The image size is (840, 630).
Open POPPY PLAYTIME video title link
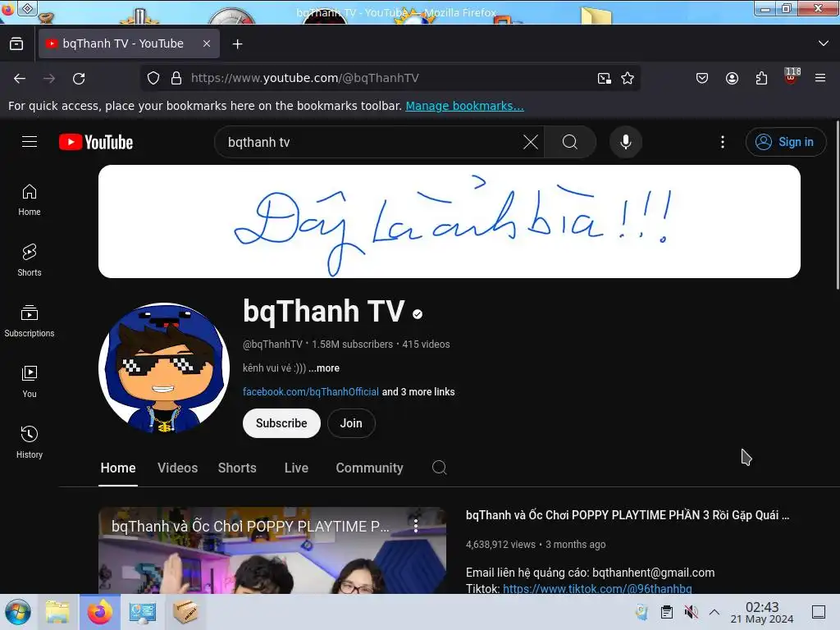click(628, 515)
